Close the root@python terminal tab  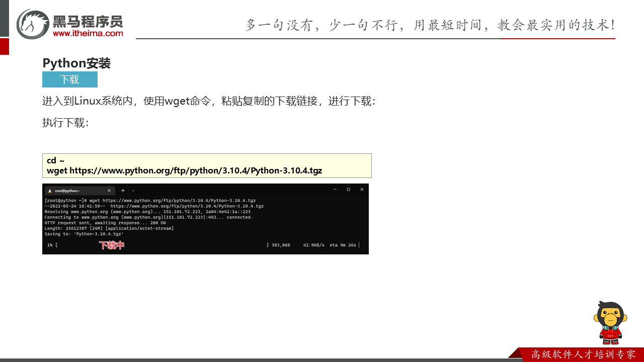coord(109,191)
